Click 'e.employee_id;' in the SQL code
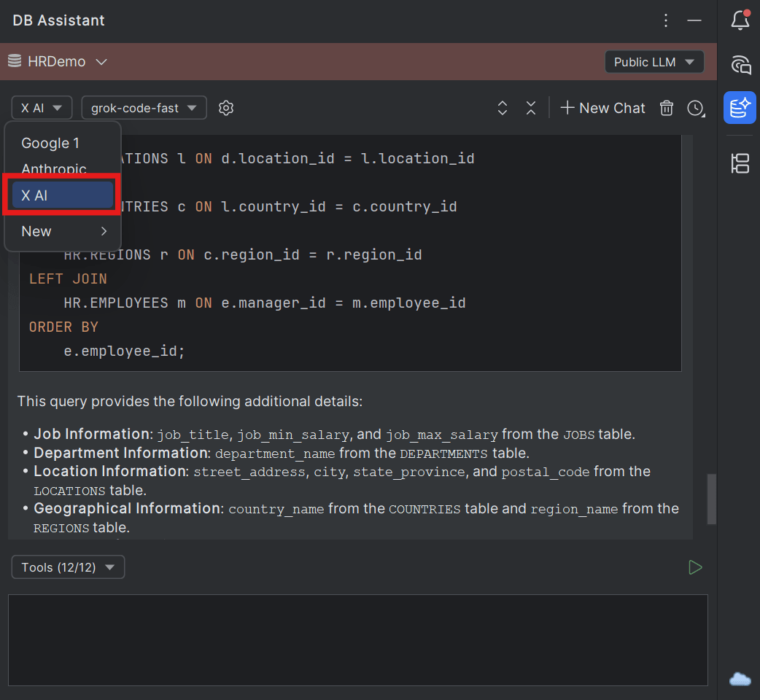 [x=124, y=351]
